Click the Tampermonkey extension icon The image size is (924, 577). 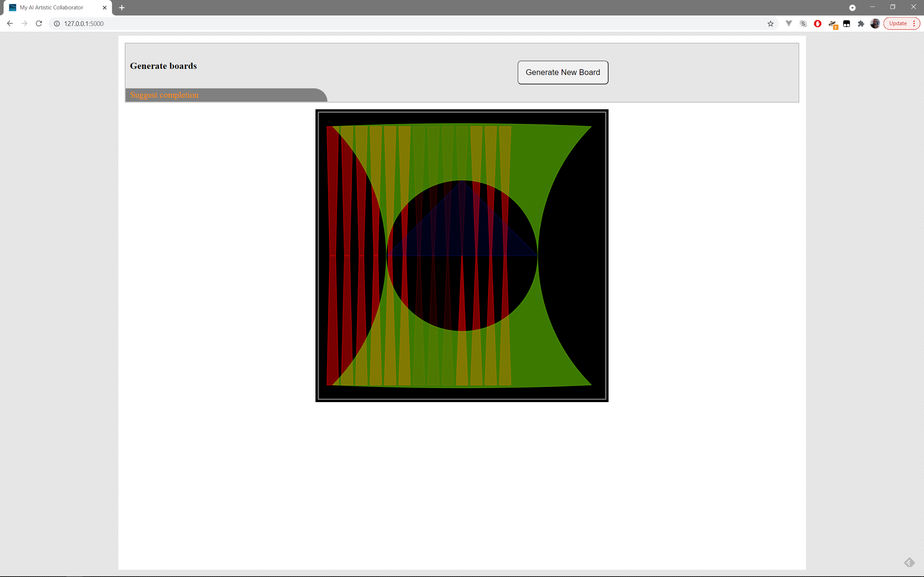click(x=846, y=24)
